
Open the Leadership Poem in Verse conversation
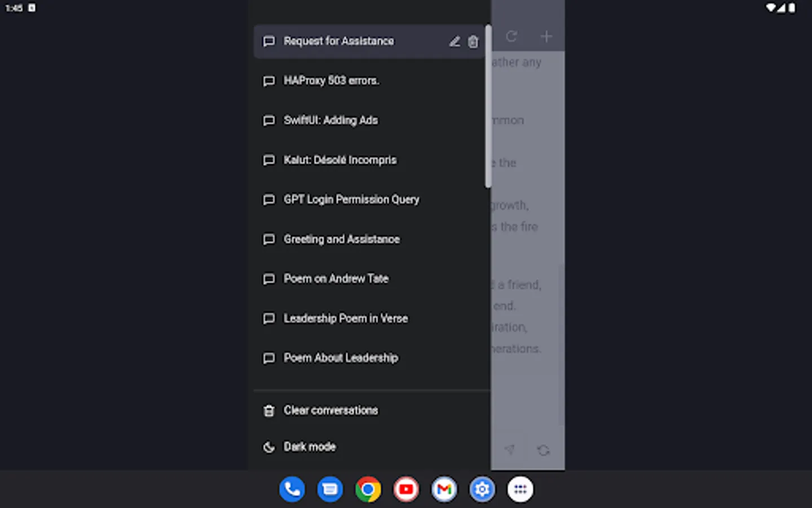(369, 318)
